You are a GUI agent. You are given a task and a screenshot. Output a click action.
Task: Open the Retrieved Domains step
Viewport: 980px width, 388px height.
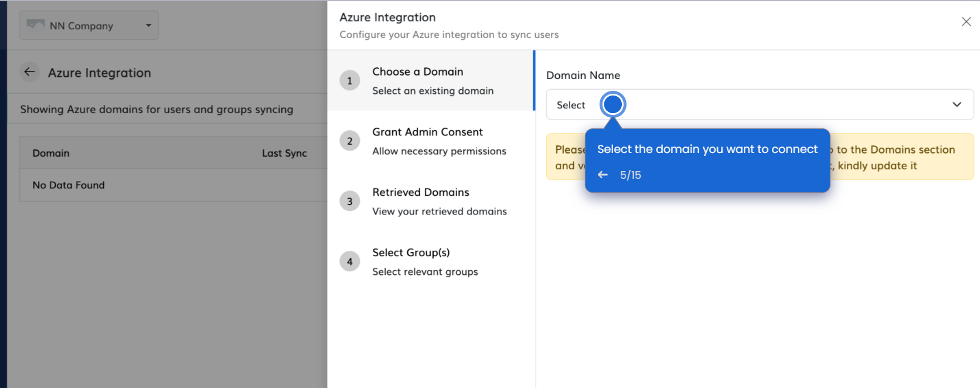point(420,193)
